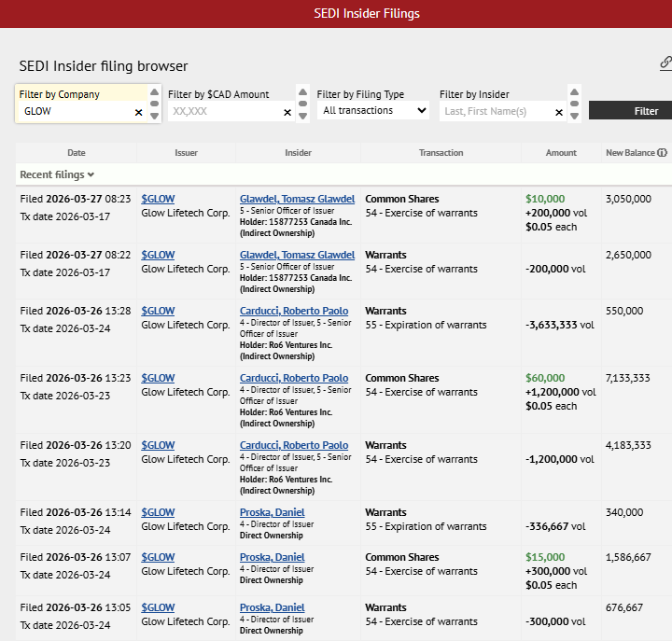
Task: Open Proska, Daniel link in 13:05 row
Action: coord(273,608)
